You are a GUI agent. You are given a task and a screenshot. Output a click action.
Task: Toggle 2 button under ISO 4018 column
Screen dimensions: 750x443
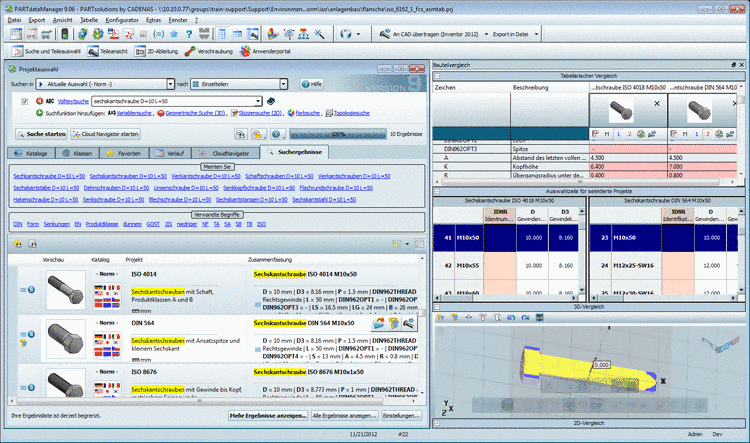629,134
